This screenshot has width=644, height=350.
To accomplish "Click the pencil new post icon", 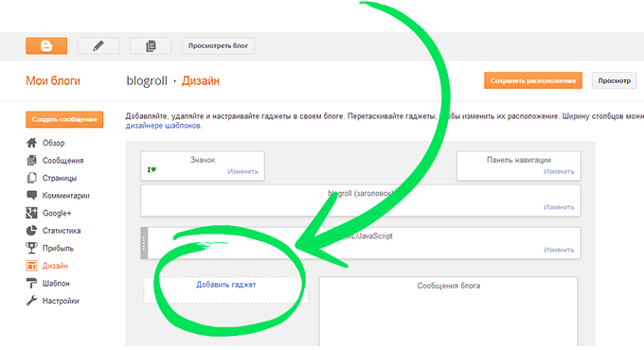I will tap(98, 46).
